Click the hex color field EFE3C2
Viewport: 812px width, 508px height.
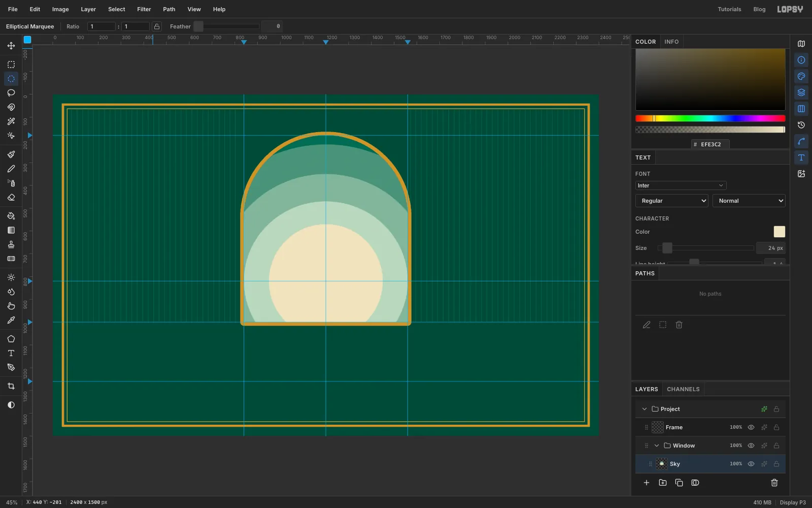[x=710, y=144]
